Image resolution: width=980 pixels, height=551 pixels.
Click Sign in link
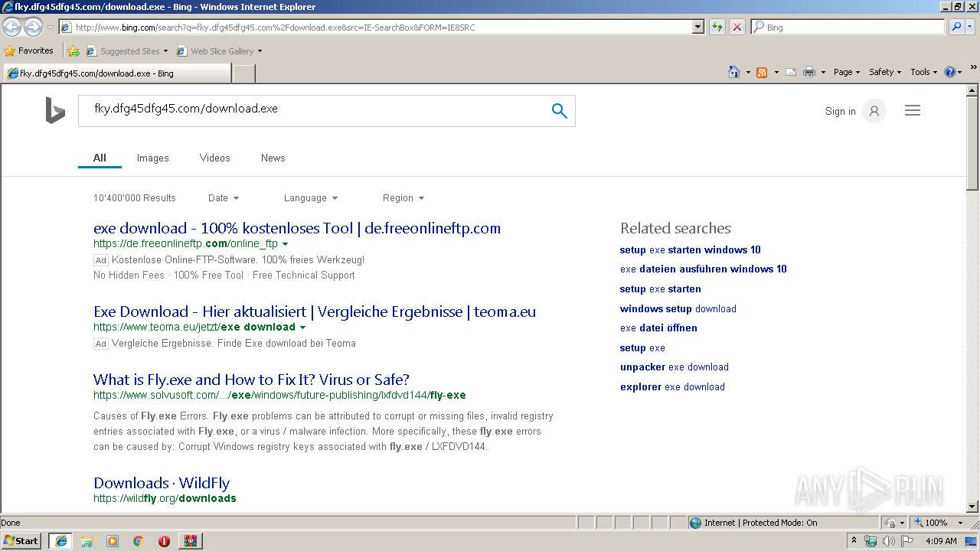click(840, 111)
